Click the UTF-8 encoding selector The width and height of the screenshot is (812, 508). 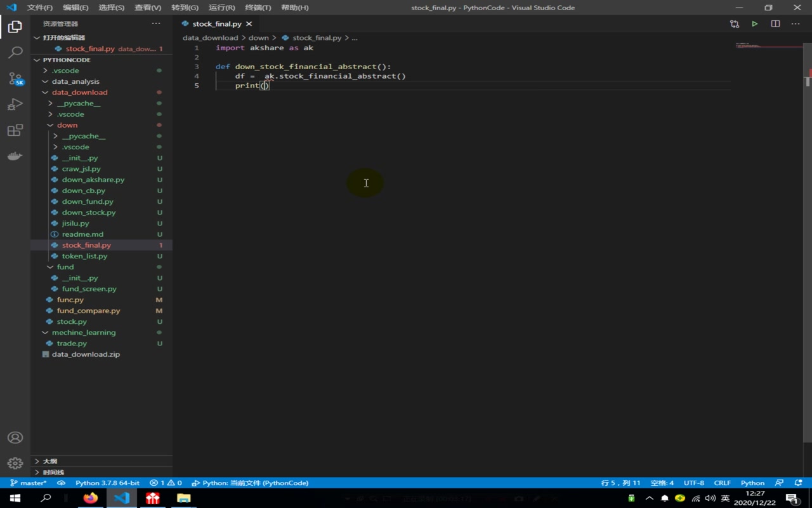pyautogui.click(x=694, y=483)
